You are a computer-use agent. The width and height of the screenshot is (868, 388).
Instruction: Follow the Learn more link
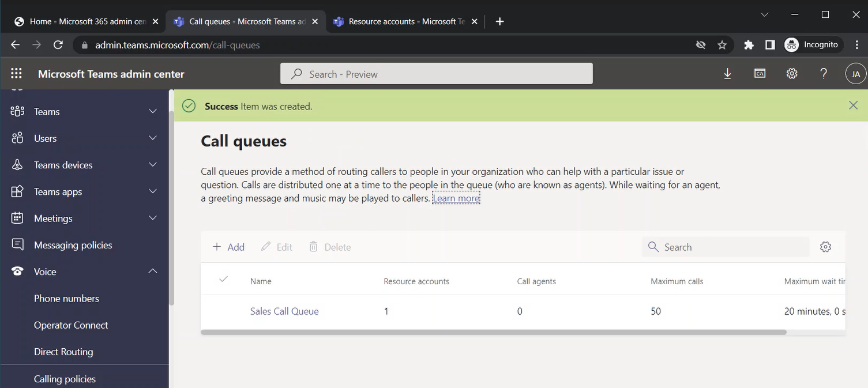pos(456,198)
